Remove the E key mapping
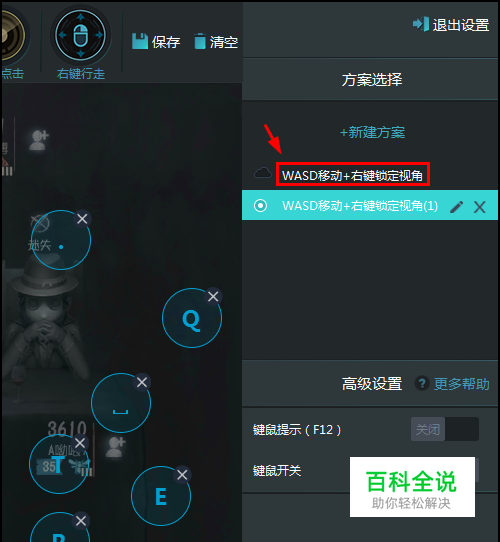This screenshot has width=500, height=542. coord(182,475)
